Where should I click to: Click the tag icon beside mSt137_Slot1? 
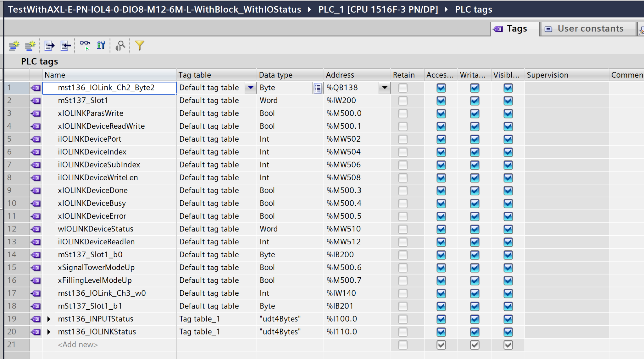pyautogui.click(x=36, y=101)
